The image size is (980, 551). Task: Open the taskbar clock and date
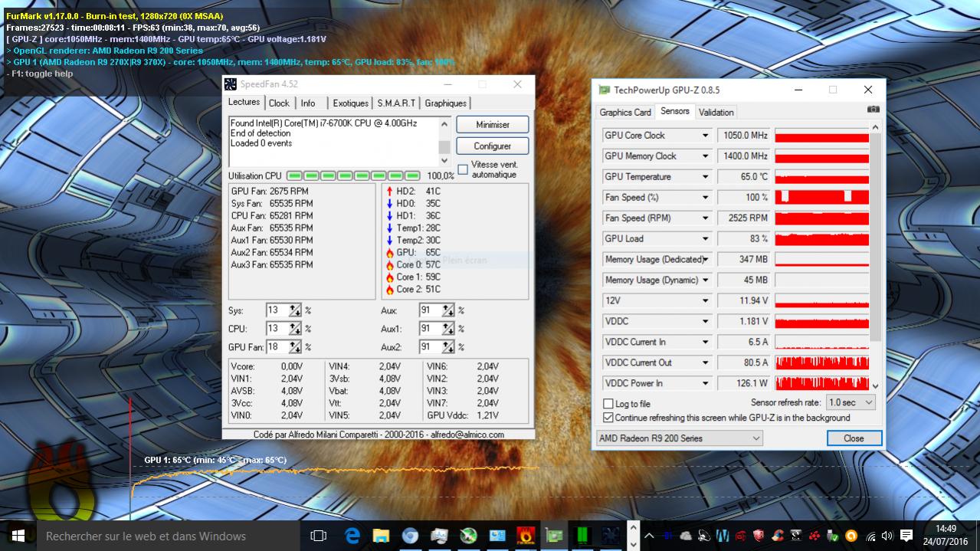click(946, 536)
